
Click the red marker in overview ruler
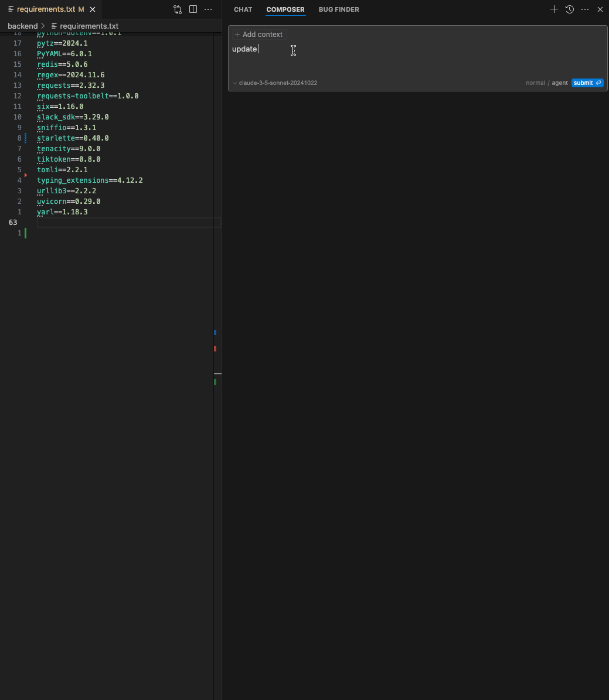click(x=215, y=349)
